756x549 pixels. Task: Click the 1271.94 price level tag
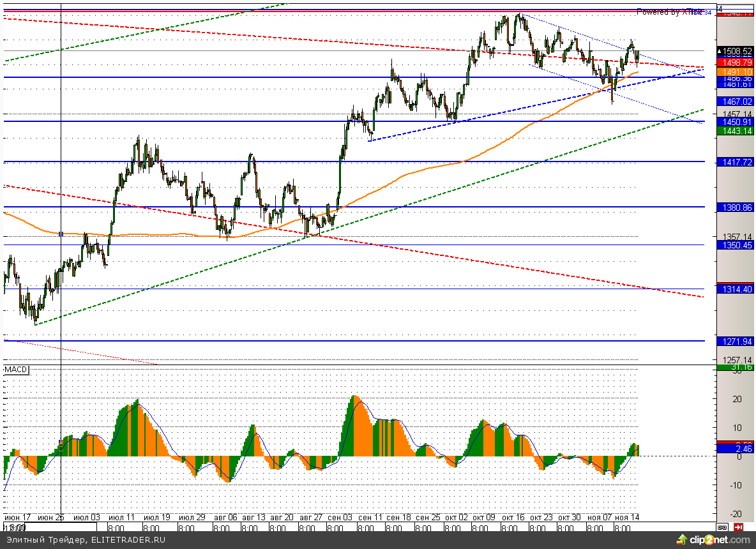(735, 342)
